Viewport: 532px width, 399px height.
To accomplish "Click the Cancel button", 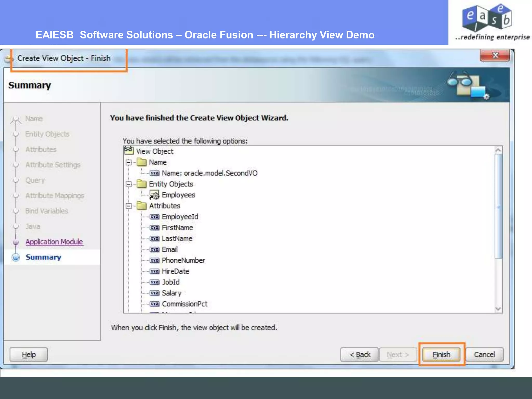I will [484, 355].
